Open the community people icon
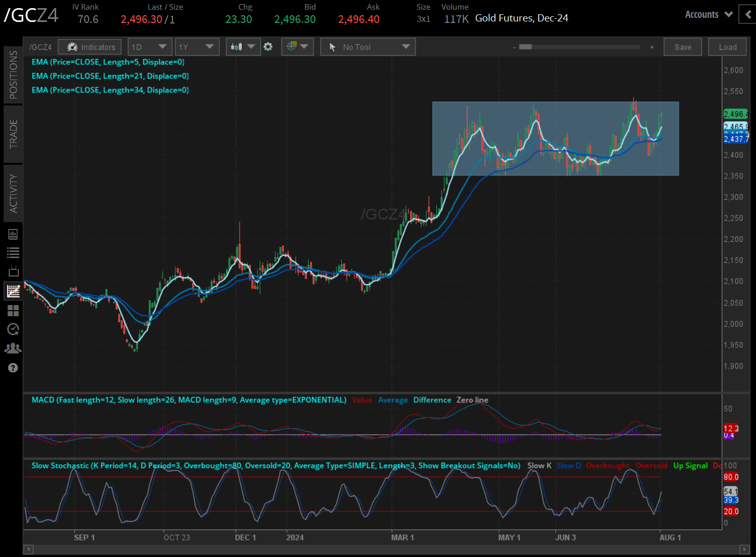This screenshot has height=557, width=756. [x=13, y=348]
